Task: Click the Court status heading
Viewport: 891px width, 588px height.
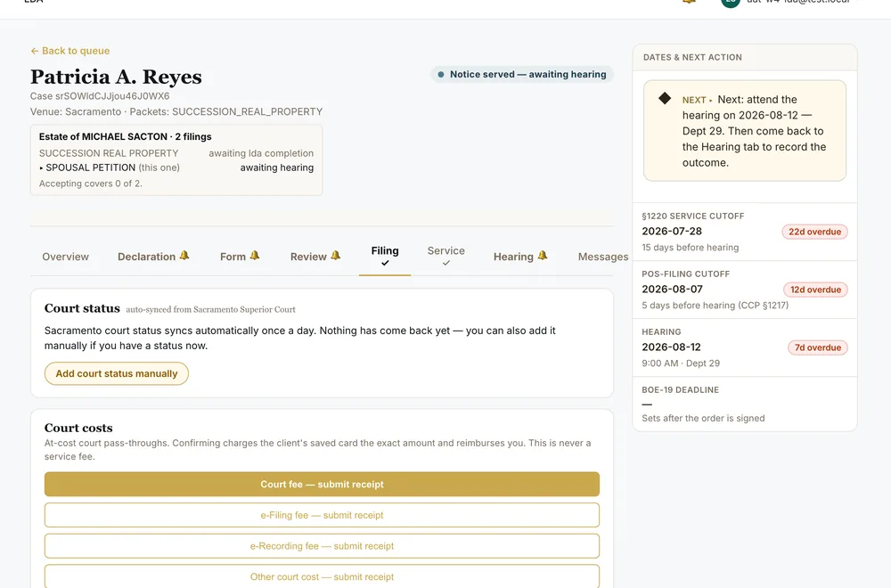Action: 82,308
